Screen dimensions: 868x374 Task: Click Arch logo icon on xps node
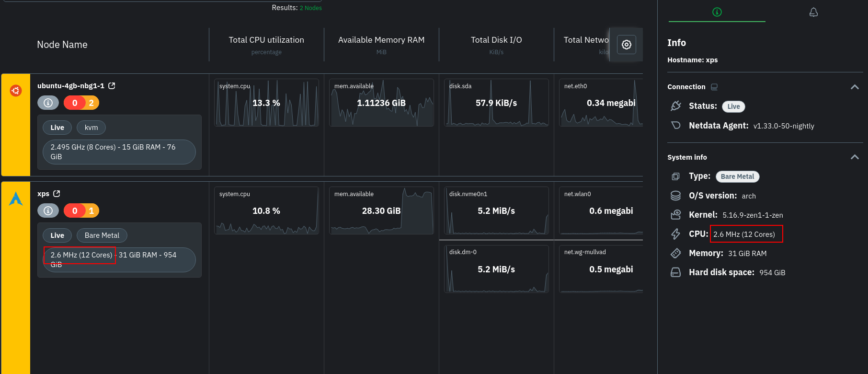tap(16, 199)
